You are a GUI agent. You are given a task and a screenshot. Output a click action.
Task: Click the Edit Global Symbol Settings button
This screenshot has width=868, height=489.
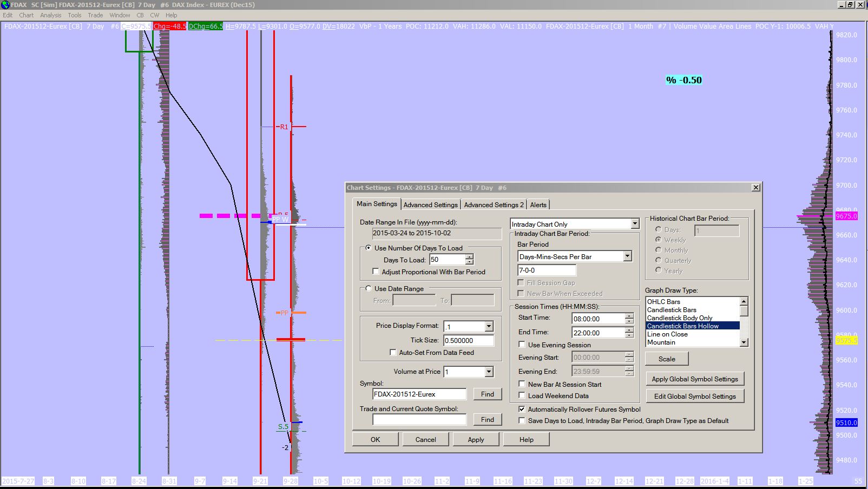694,396
